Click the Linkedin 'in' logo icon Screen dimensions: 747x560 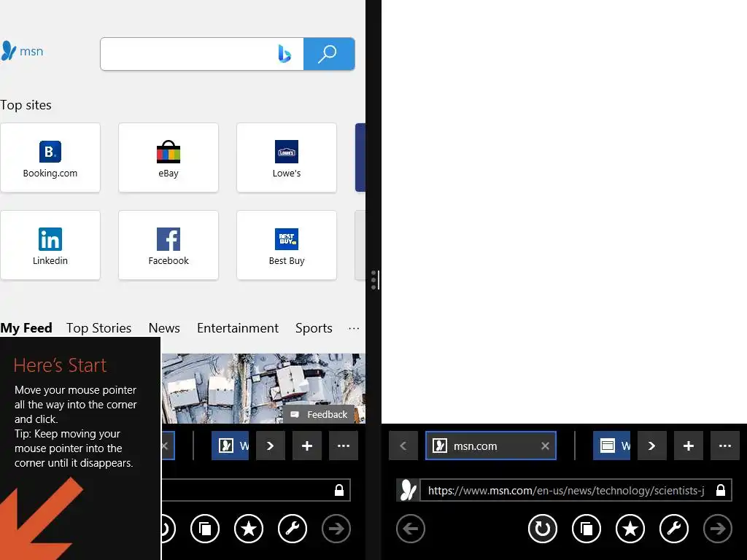50,239
